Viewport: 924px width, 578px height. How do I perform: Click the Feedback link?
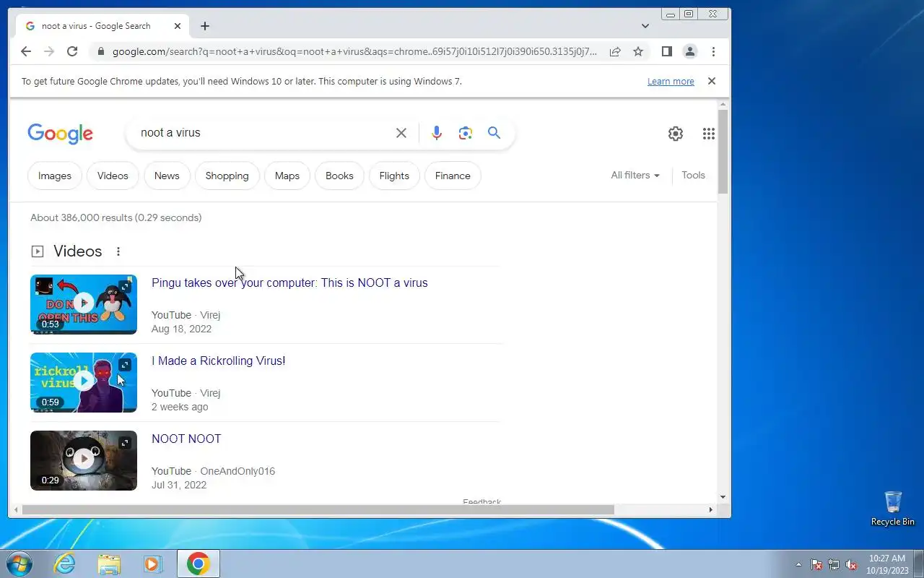481,501
